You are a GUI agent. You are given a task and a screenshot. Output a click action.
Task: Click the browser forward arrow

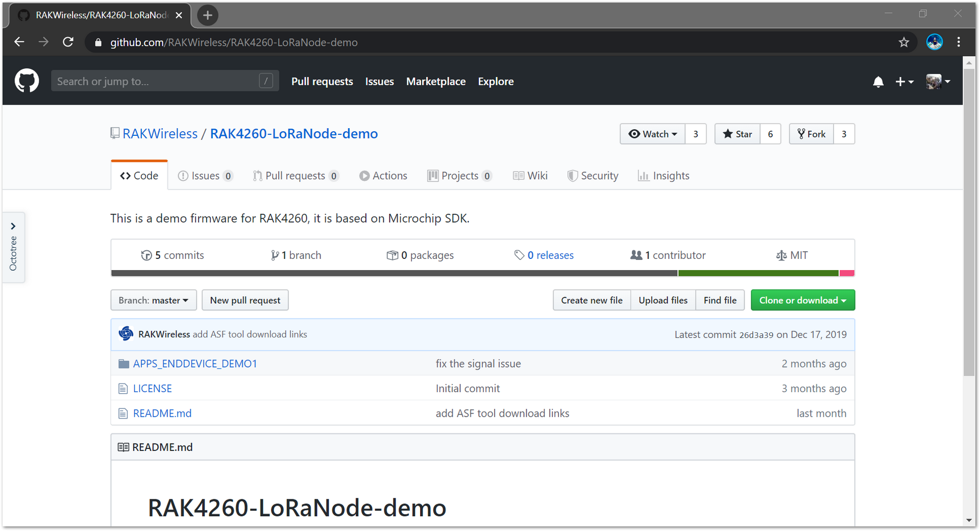(x=43, y=42)
